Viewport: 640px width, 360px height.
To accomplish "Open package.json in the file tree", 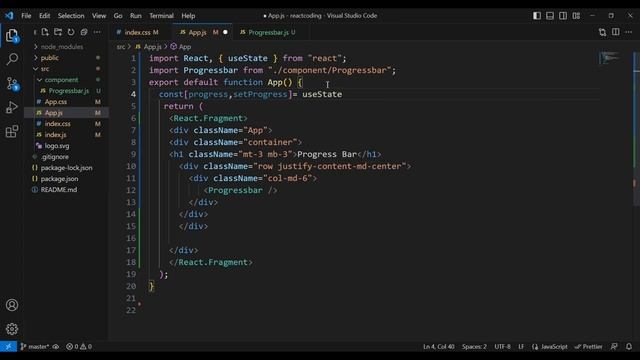I will [x=59, y=179].
